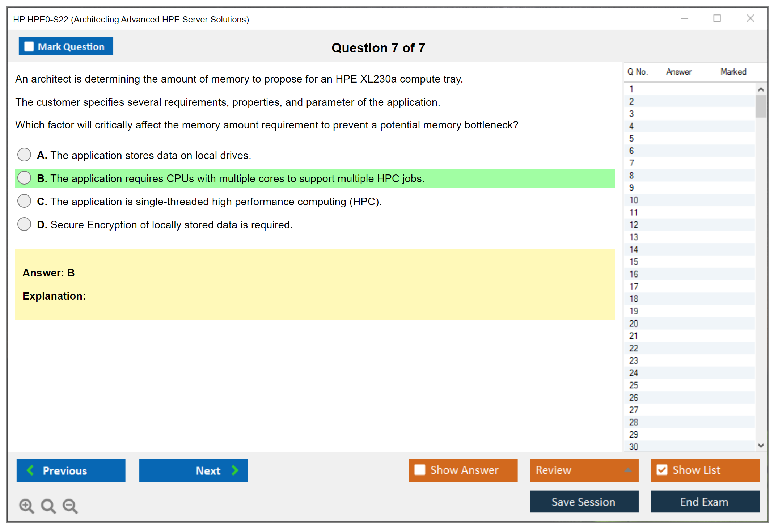This screenshot has height=532, width=778.
Task: Open the Review dropdown menu
Action: pyautogui.click(x=584, y=470)
